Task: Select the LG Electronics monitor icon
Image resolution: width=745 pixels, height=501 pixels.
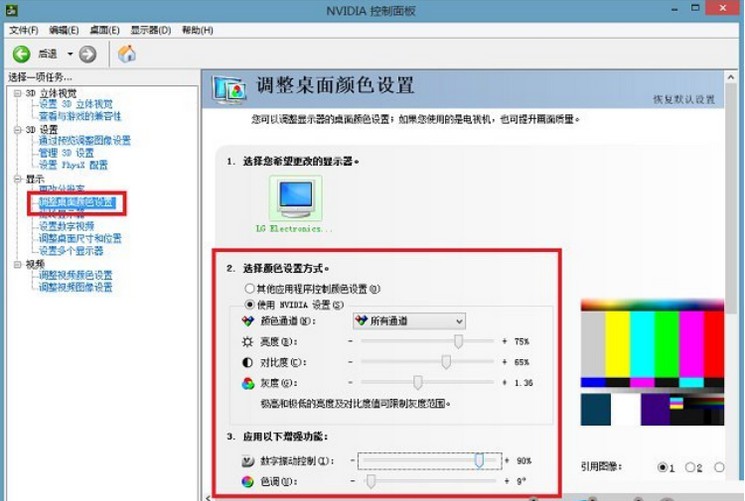Action: (296, 198)
